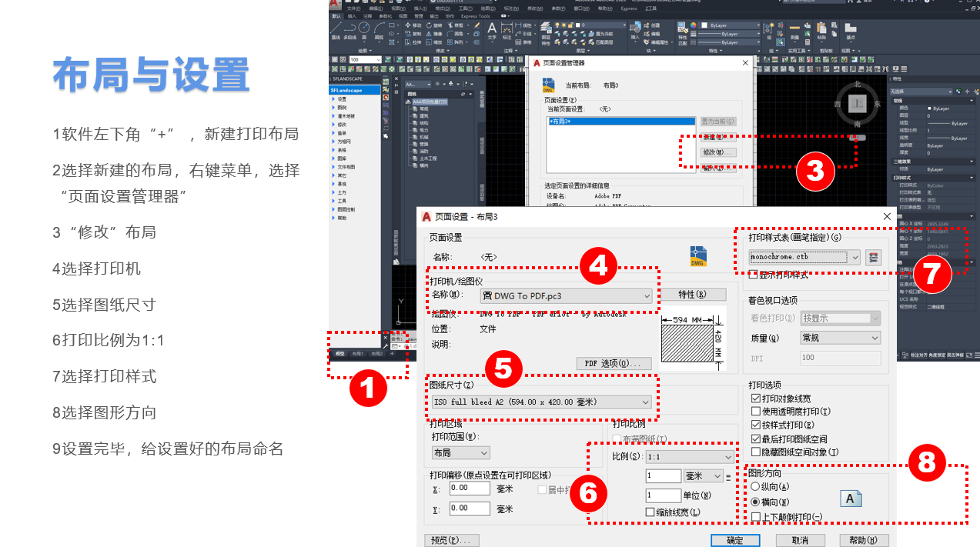Click the 确定 button in page setup

[x=735, y=540]
